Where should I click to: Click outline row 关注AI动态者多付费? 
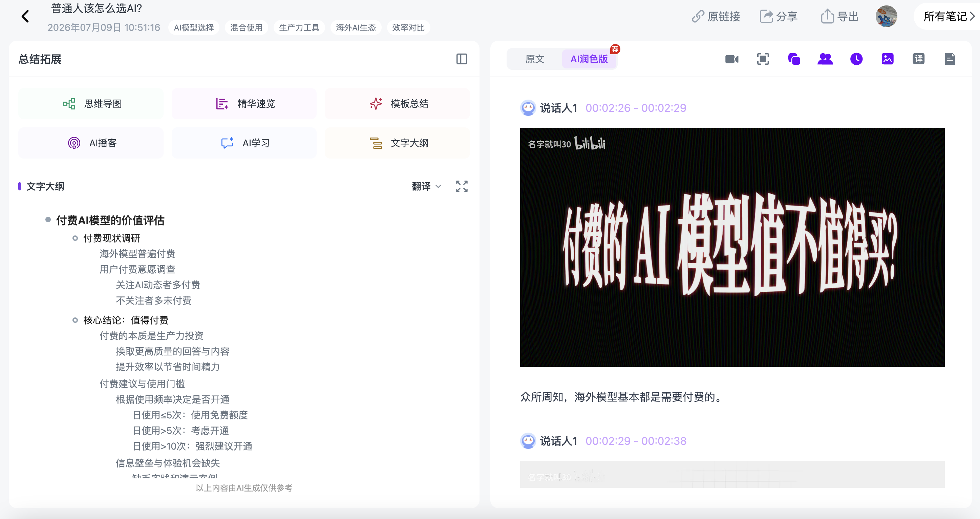coord(158,285)
